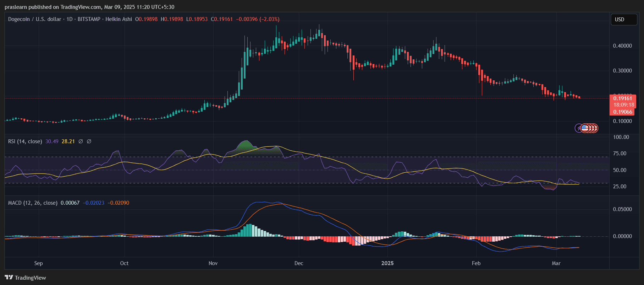Click the frontmost US flag event icon
Screen dimensions: 644x285
click(x=585, y=128)
